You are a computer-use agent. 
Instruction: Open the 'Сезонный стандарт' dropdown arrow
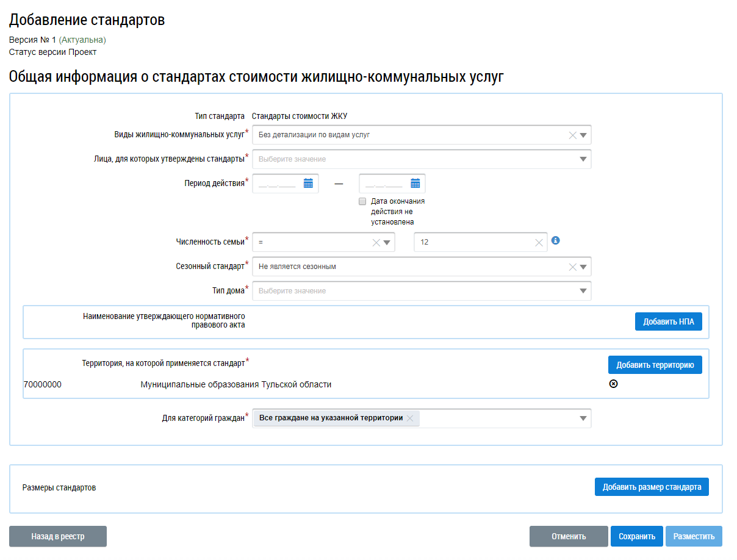tap(584, 267)
